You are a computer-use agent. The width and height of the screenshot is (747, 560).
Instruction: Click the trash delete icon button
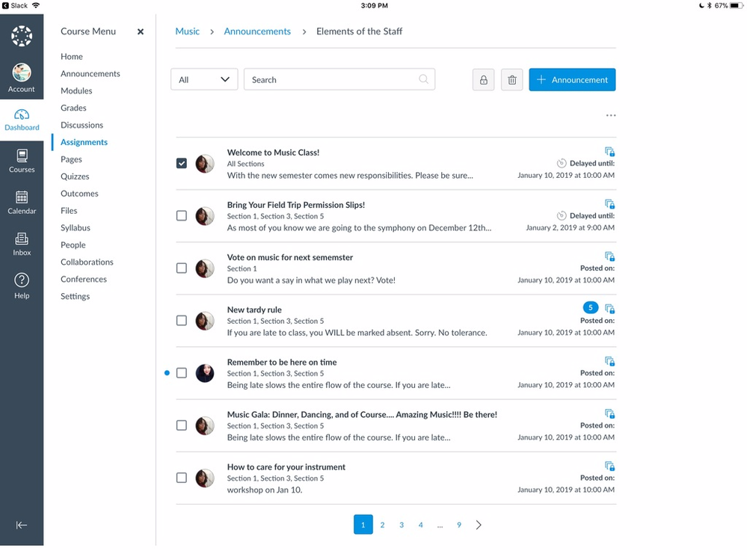tap(511, 80)
